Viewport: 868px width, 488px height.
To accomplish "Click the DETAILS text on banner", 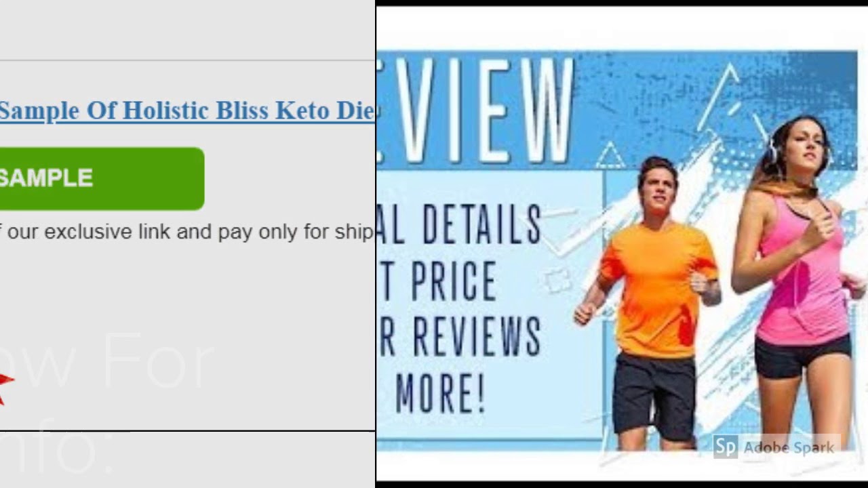I will pos(481,224).
